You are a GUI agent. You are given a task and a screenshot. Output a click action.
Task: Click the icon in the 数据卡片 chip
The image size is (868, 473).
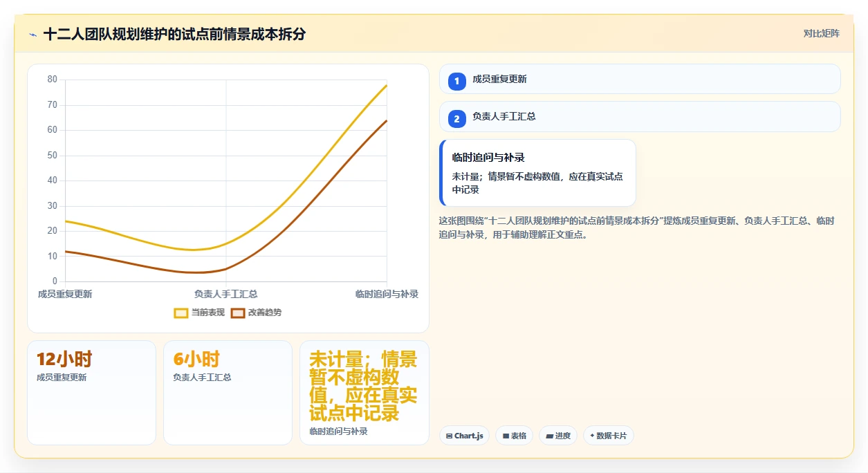coord(592,436)
